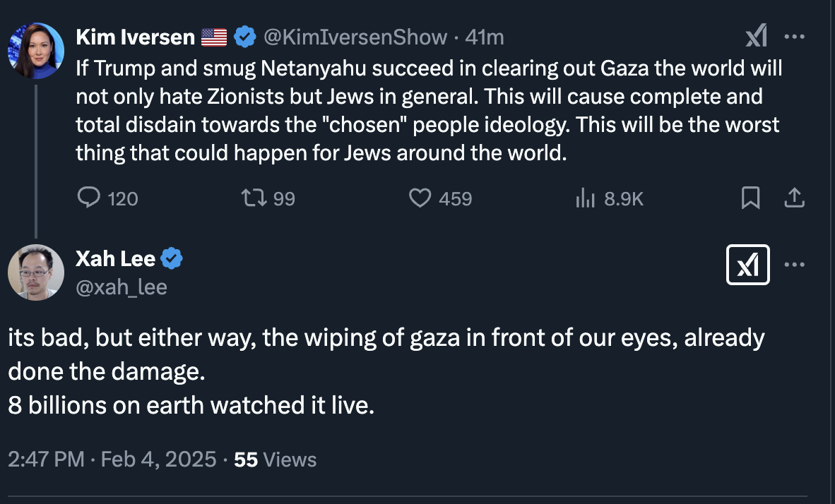This screenshot has width=835, height=504.
Task: Share Kim Iversen's post via share icon
Action: [795, 199]
